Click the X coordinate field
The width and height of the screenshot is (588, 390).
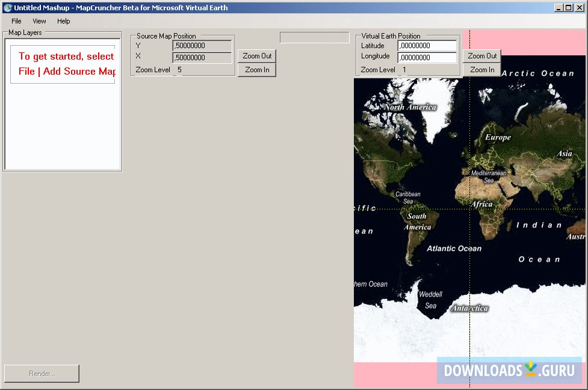pyautogui.click(x=202, y=56)
